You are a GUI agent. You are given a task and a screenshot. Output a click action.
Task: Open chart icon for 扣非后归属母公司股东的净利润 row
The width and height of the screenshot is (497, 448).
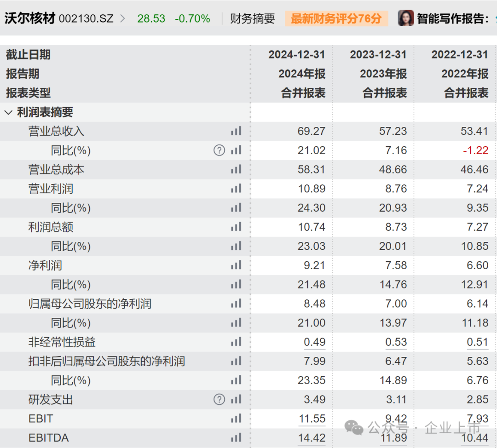236,361
